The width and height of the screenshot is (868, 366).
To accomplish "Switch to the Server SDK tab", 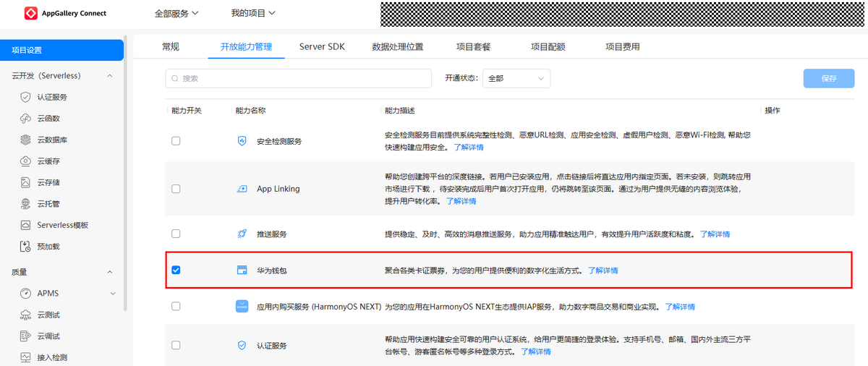I will coord(322,47).
